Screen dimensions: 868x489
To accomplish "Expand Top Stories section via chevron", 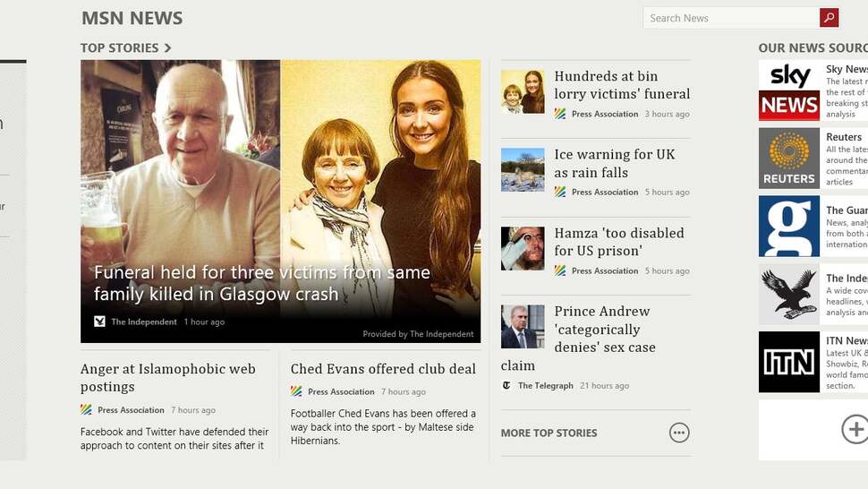I will [x=167, y=48].
